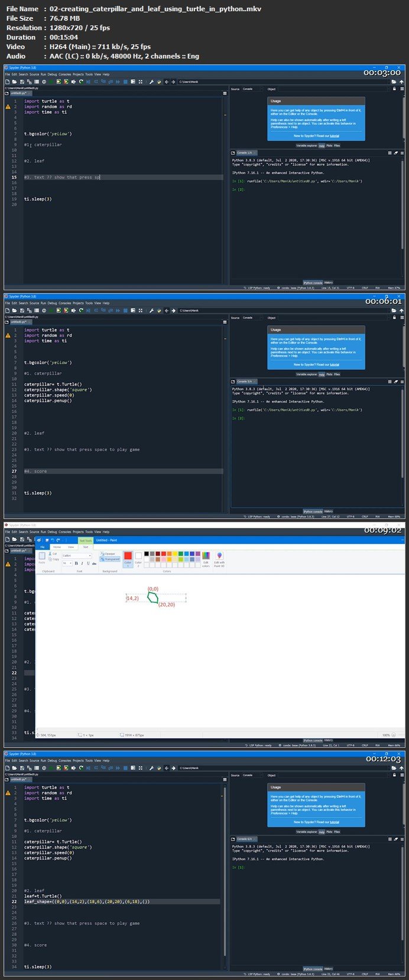Follow the tutorial link in the 03:00 frame

335,135
